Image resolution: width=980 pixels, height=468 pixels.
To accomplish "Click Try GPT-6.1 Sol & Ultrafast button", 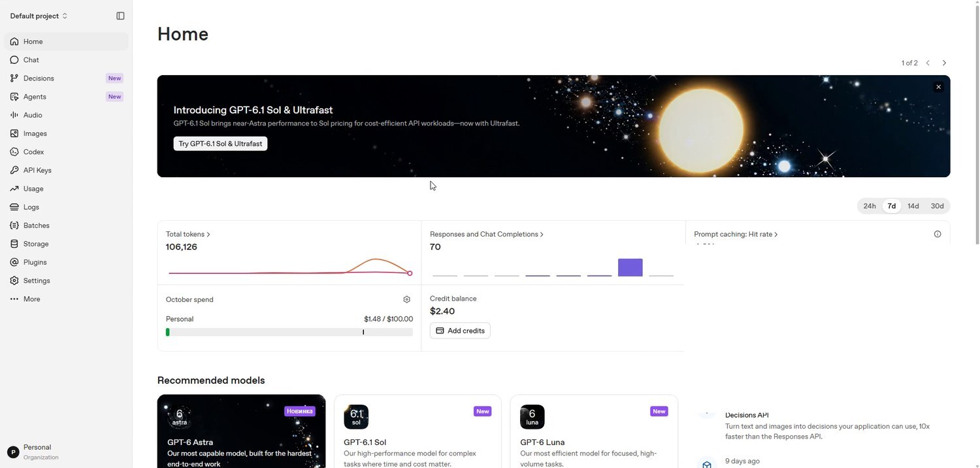I will (220, 144).
